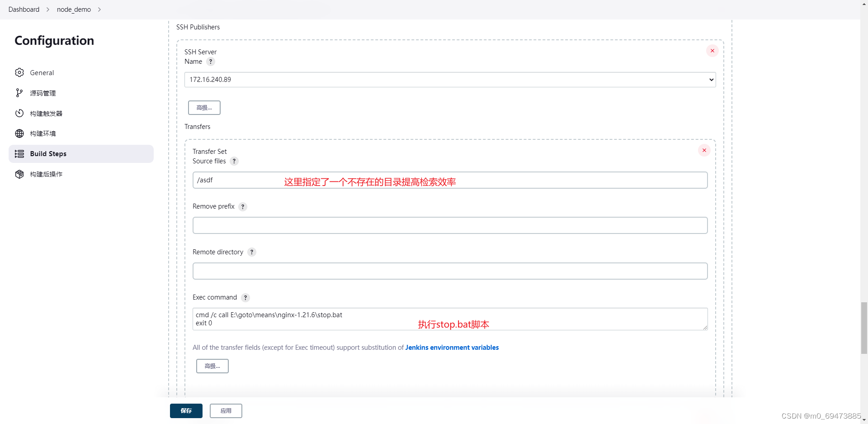Open the SSH Server Name dropdown

(712, 79)
